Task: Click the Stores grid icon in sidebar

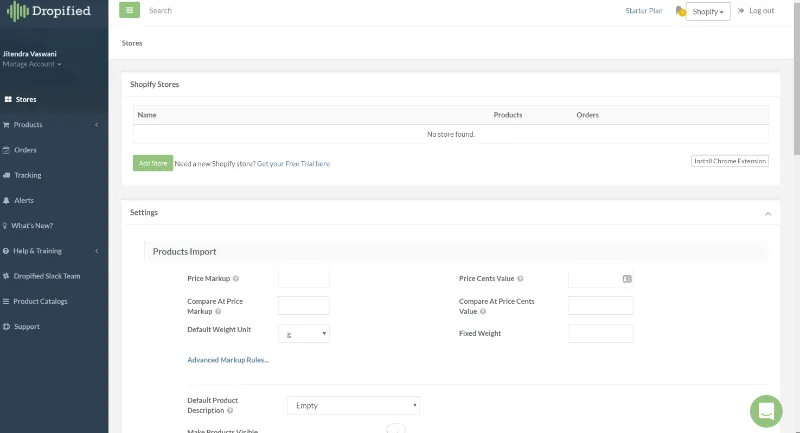Action: 8,99
